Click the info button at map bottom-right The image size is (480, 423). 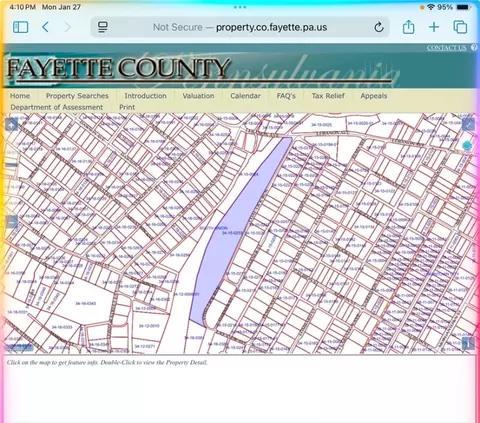pyautogui.click(x=468, y=343)
